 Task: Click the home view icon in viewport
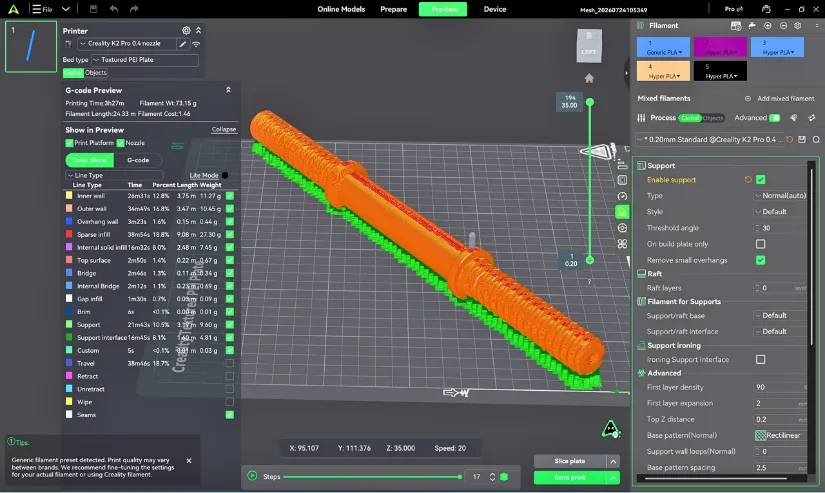tap(589, 78)
